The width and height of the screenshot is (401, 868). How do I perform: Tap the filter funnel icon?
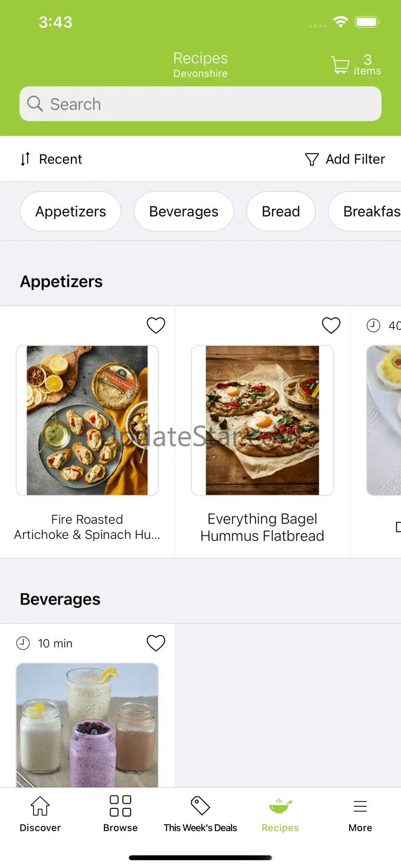coord(312,159)
